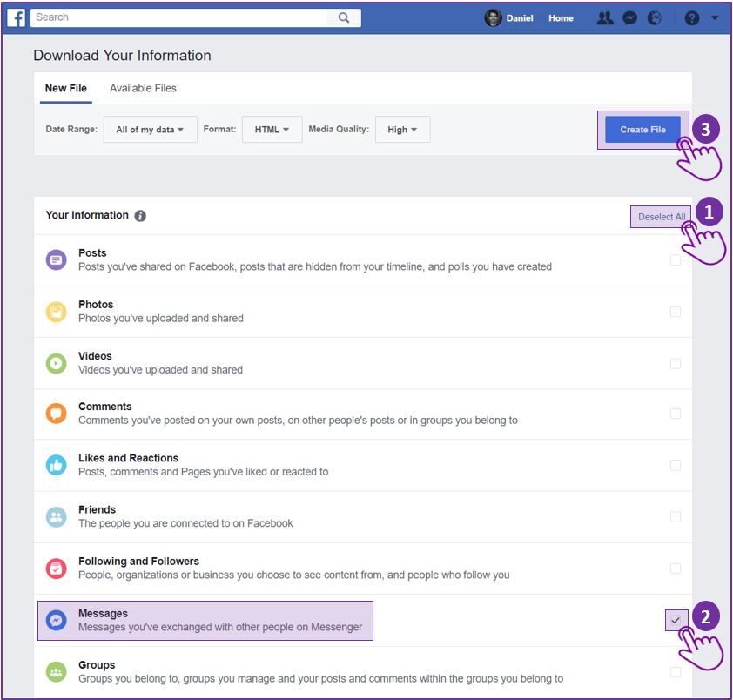This screenshot has height=700, width=733.
Task: Open Messenger from the top toolbar
Action: pos(629,17)
